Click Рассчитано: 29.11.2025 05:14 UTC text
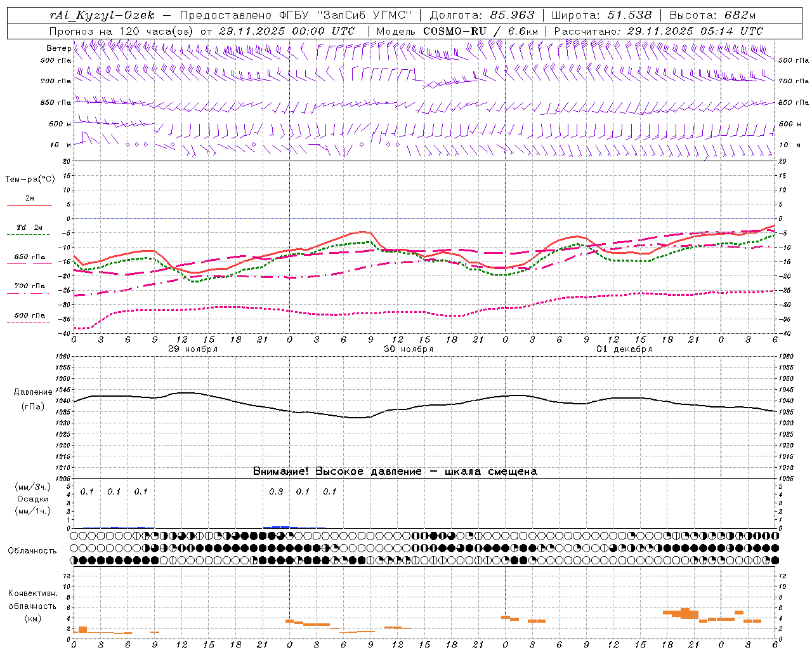This screenshot has width=812, height=650. (658, 31)
